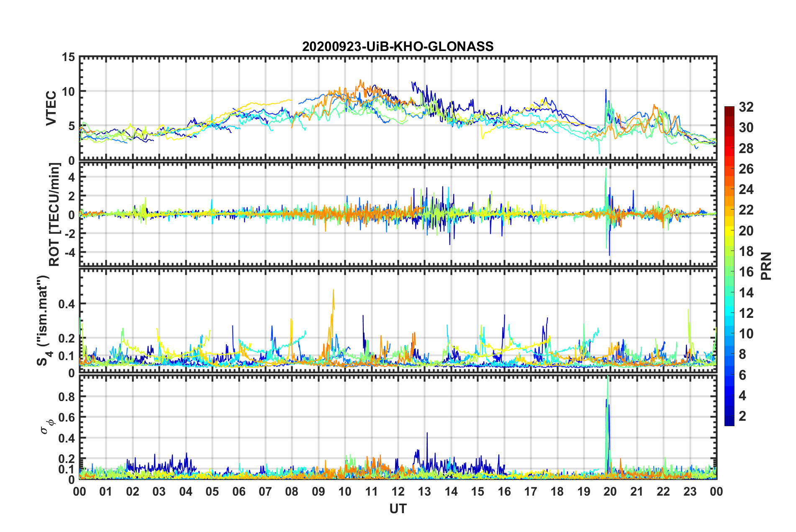The image size is (796, 532).
Task: Click the 12 tick label on the UT axis
Action: [398, 492]
